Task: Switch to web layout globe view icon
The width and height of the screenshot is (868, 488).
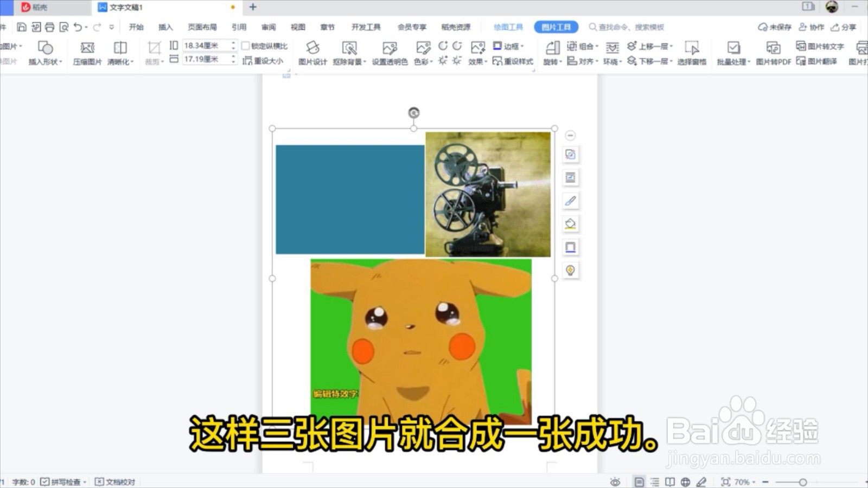Action: point(686,481)
